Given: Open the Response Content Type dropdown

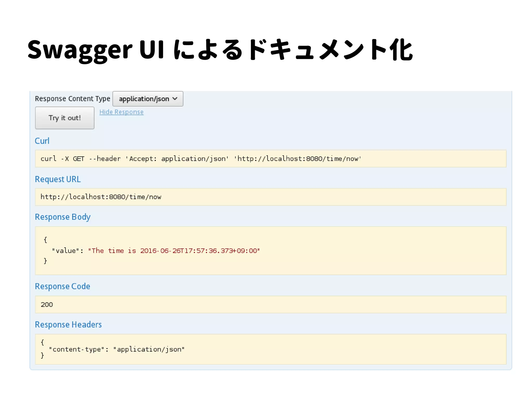Looking at the screenshot, I should point(148,99).
